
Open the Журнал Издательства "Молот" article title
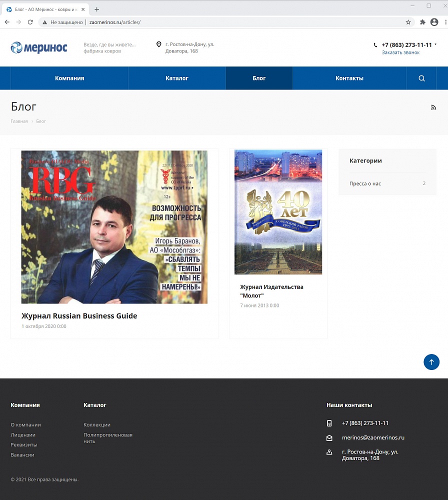point(271,291)
